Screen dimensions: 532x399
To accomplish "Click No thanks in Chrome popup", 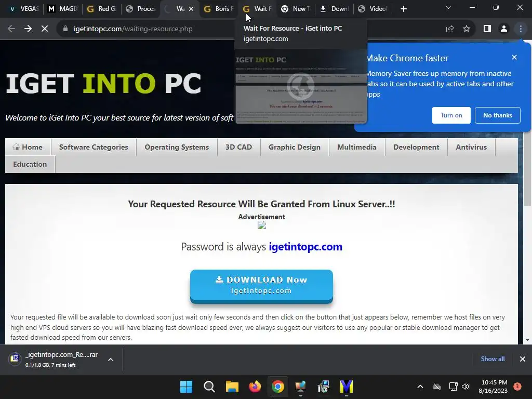I will click(x=497, y=115).
